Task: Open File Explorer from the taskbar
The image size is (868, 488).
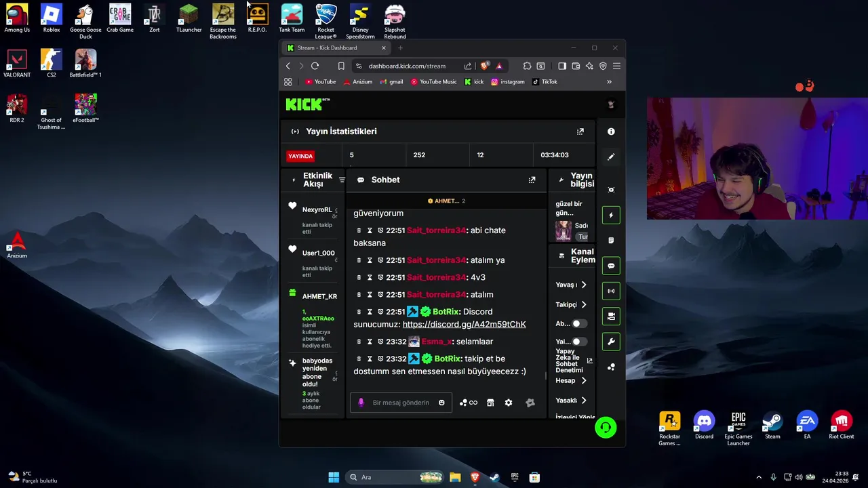Action: (455, 477)
